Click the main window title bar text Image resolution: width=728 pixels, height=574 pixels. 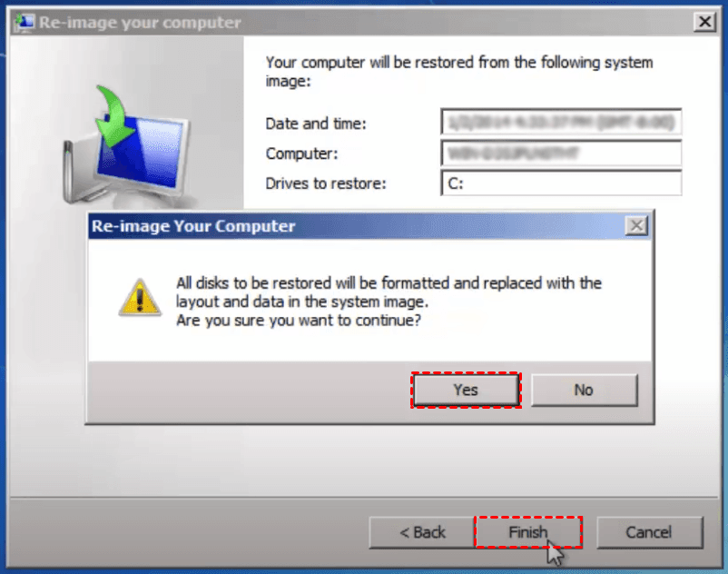[x=140, y=23]
